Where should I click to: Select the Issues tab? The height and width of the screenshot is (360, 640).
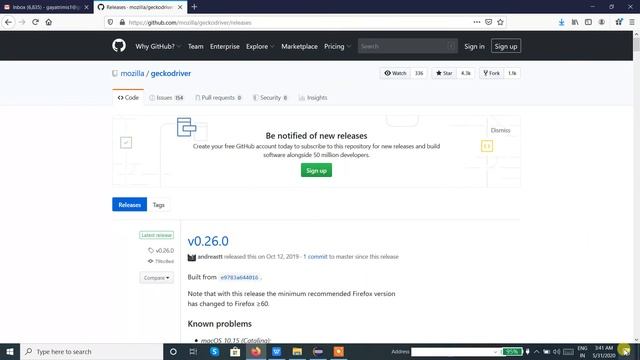167,98
